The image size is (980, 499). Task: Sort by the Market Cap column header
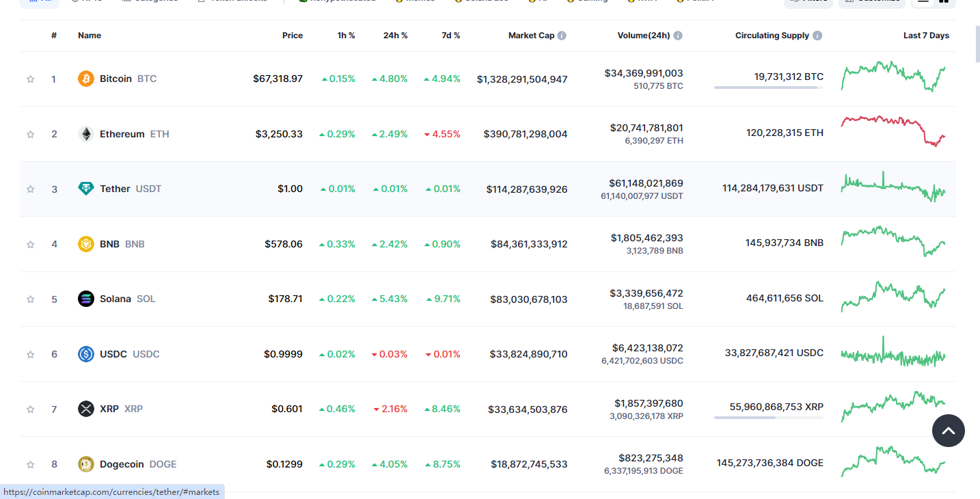532,36
